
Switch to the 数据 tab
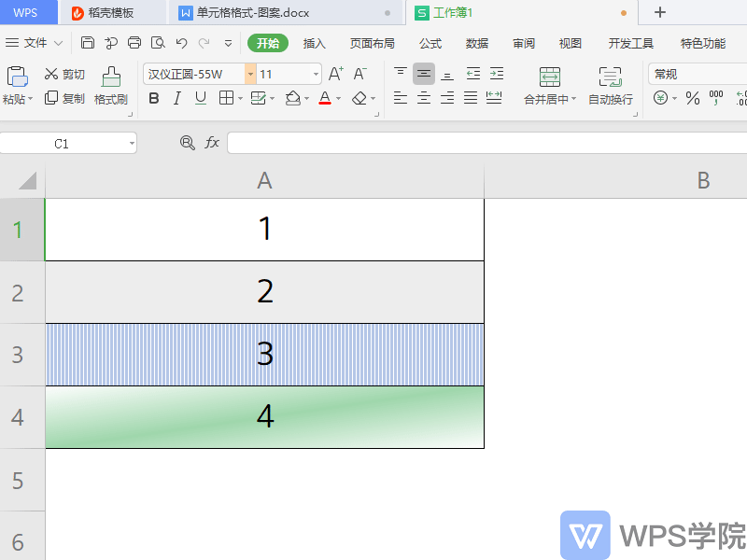coord(477,43)
